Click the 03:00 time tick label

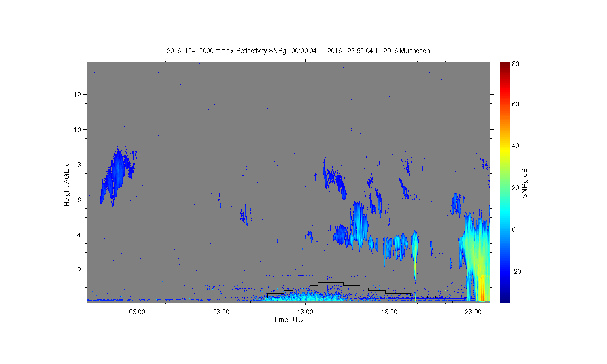tap(137, 312)
